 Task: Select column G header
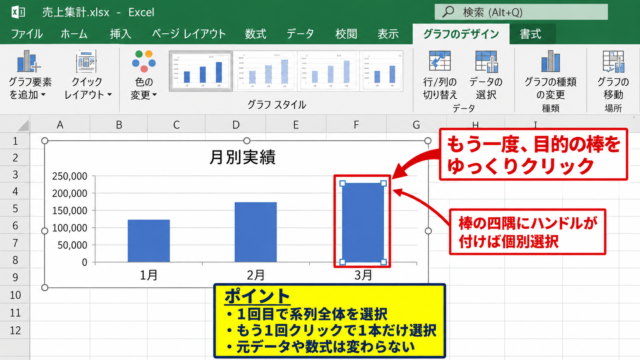coord(416,124)
